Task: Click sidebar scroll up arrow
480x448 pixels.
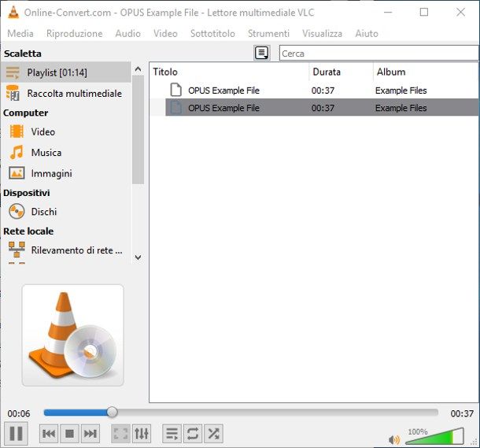Action: [x=138, y=69]
